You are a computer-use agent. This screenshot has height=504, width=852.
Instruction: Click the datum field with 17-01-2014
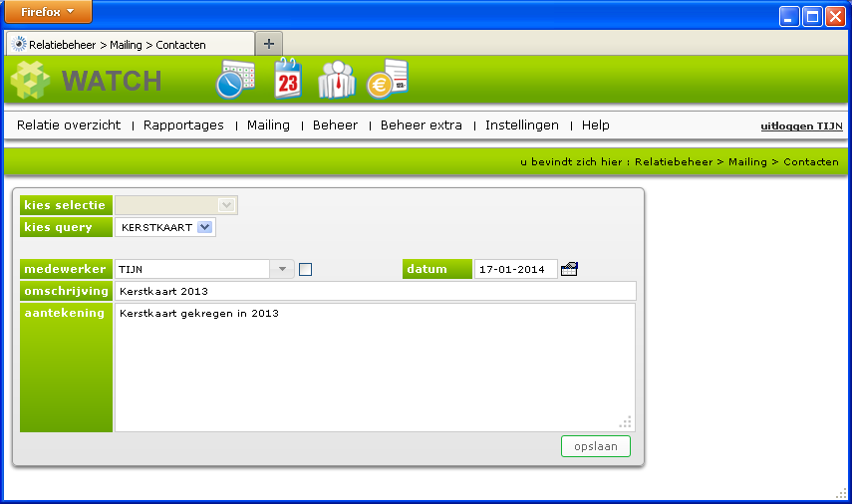point(515,269)
